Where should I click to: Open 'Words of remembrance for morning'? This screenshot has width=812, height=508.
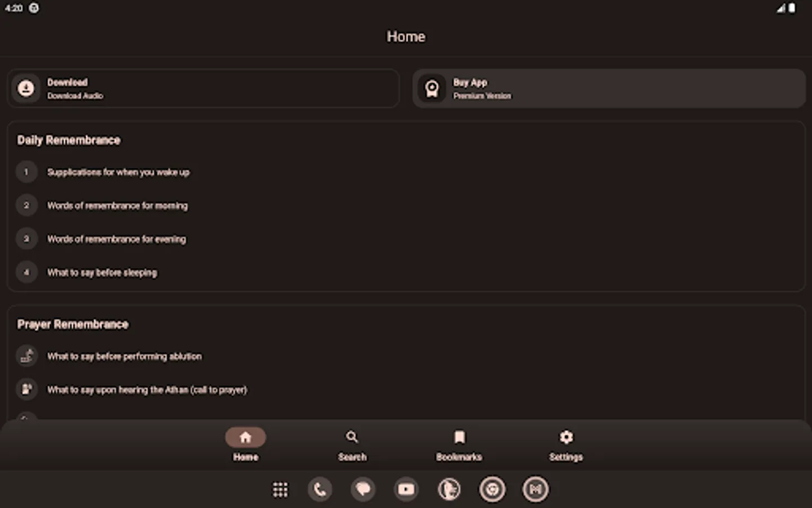(117, 205)
